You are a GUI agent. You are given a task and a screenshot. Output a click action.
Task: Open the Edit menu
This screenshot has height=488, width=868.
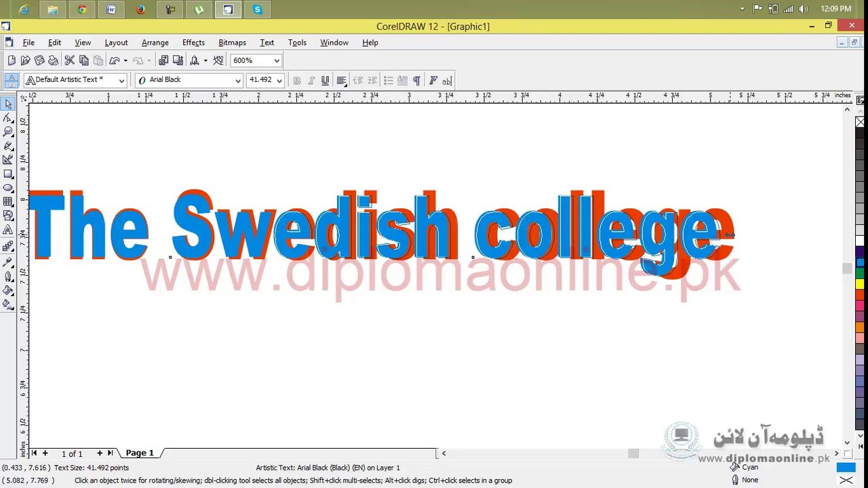[54, 42]
